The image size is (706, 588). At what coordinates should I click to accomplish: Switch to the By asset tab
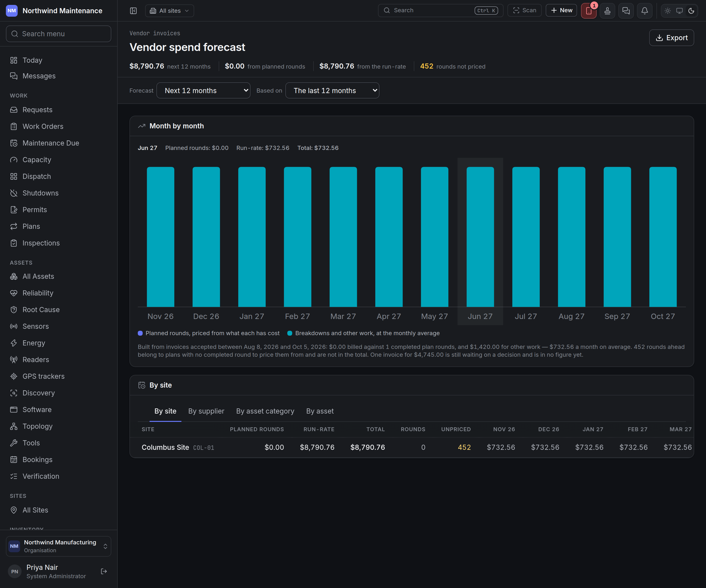(x=320, y=411)
